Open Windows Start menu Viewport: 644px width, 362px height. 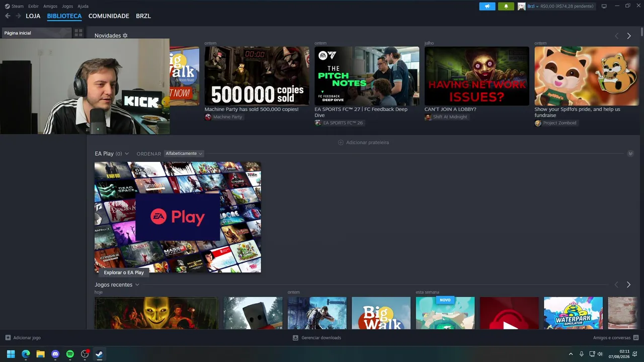(11, 354)
